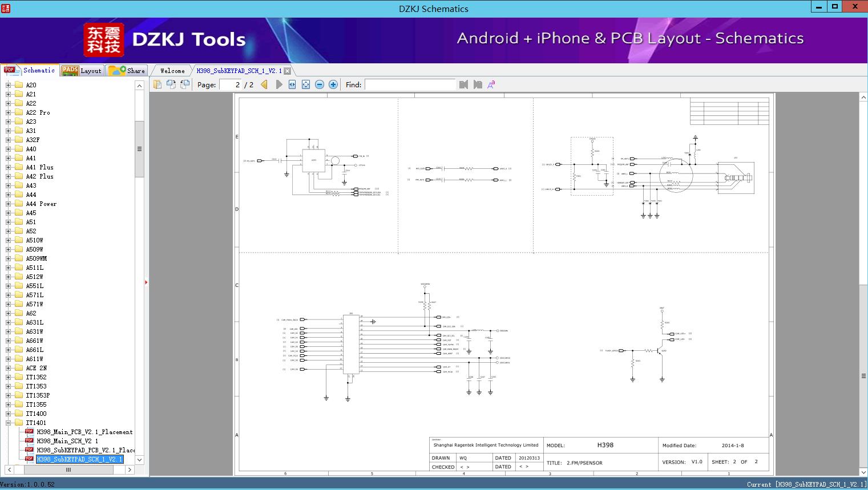Image resolution: width=868 pixels, height=490 pixels.
Task: Go to the next page arrow
Action: click(x=278, y=84)
